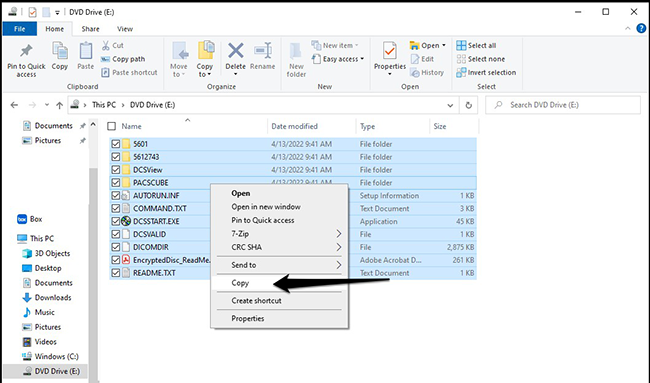This screenshot has height=383, width=650.
Task: Click the blue Help question mark icon
Action: [x=641, y=28]
